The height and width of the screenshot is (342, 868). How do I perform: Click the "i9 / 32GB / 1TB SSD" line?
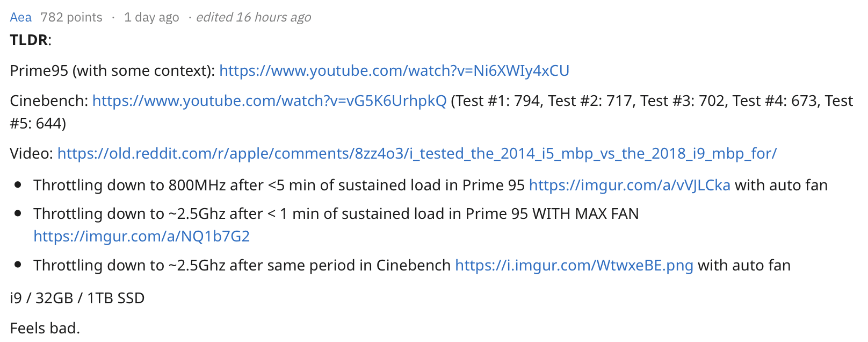[77, 298]
